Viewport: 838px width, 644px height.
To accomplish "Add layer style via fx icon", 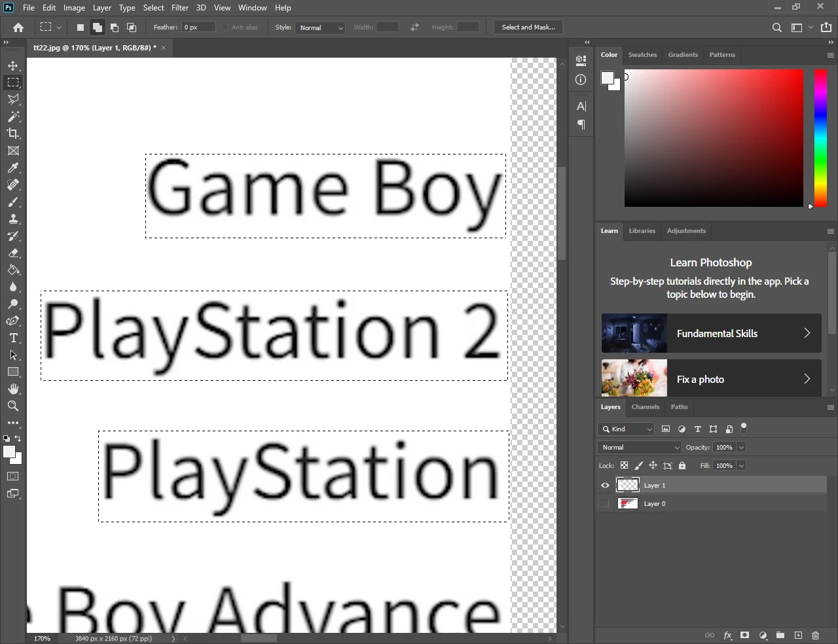I will [727, 635].
